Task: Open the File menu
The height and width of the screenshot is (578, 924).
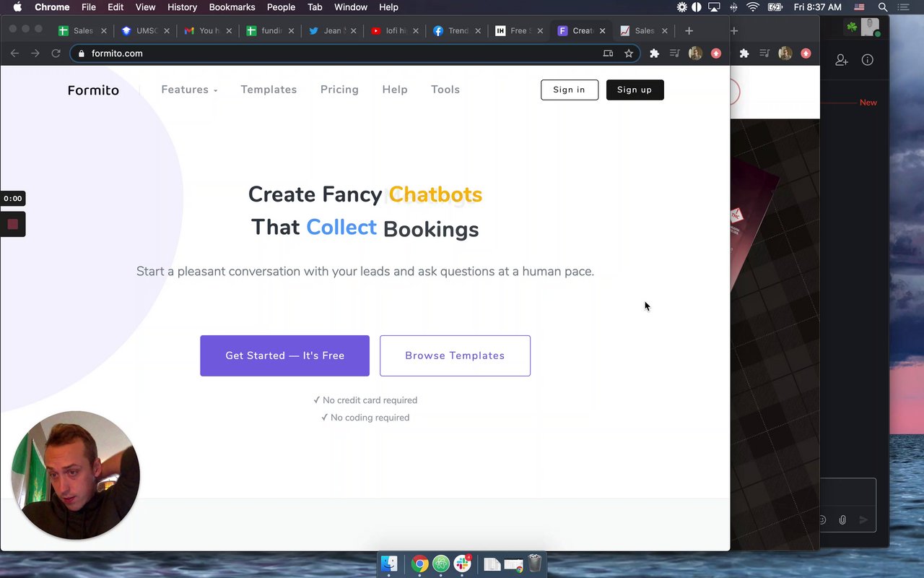Action: click(x=89, y=7)
